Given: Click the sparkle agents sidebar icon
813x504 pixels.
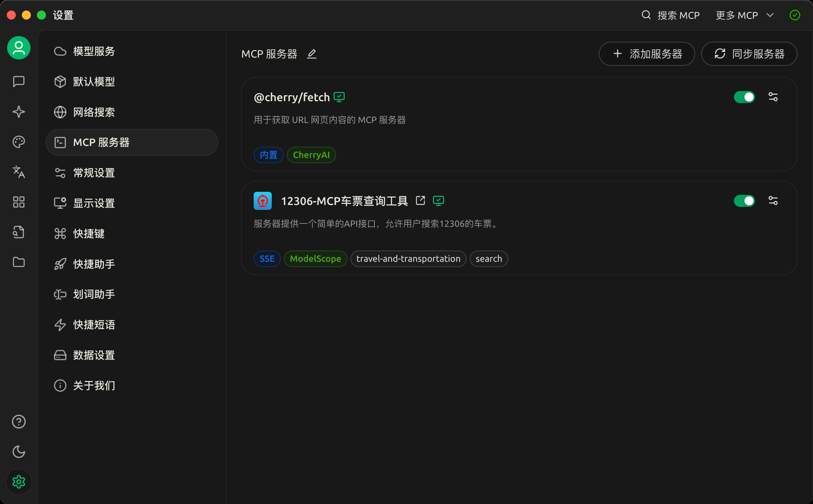Looking at the screenshot, I should (18, 112).
